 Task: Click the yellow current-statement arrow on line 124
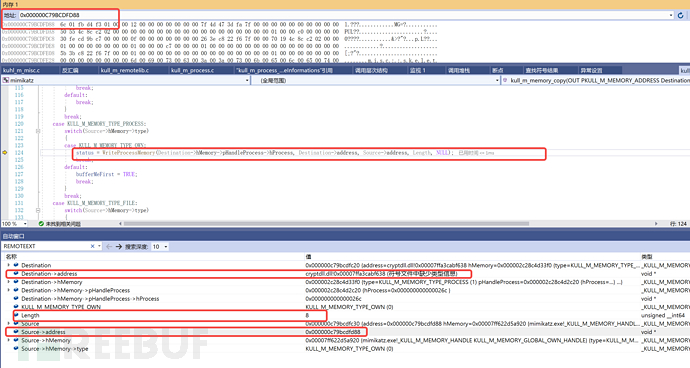point(5,153)
